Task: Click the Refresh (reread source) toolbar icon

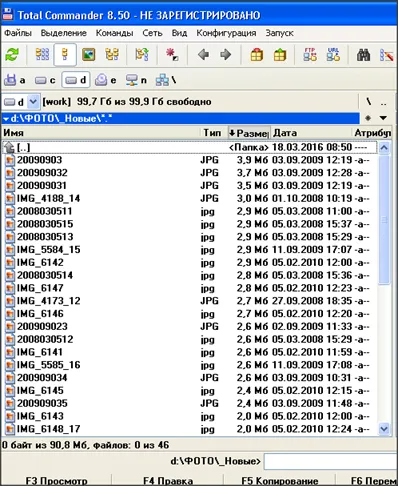Action: coord(12,55)
